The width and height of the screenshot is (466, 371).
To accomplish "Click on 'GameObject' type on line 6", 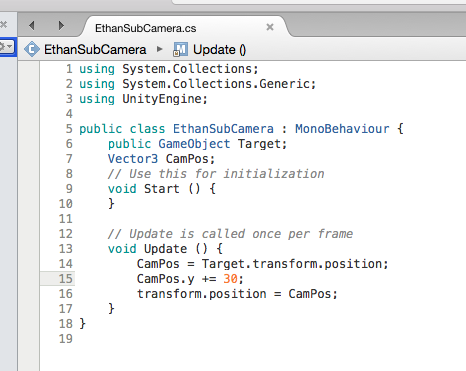I will (x=194, y=144).
